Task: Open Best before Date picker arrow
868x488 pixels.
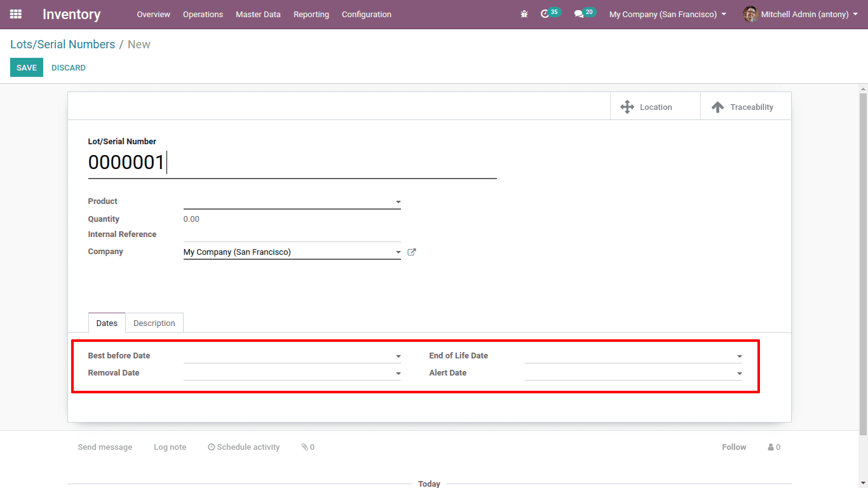Action: point(398,356)
